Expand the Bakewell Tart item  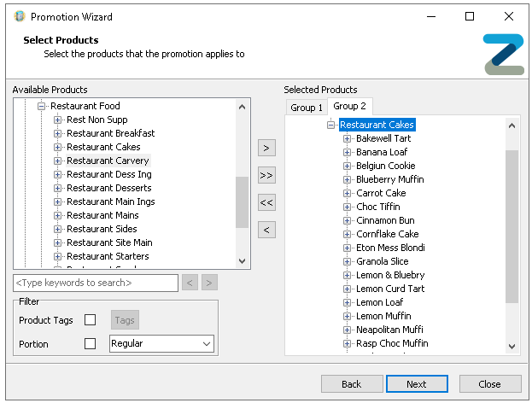tap(348, 139)
